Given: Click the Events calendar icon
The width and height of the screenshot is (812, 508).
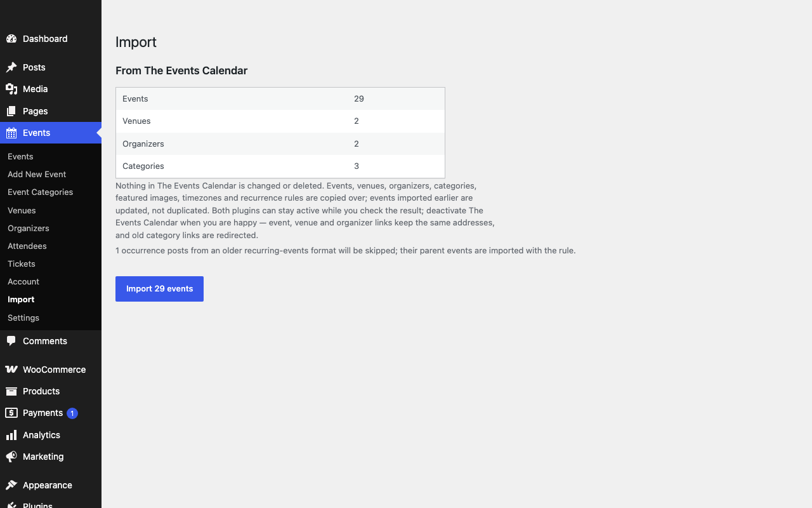Looking at the screenshot, I should coord(11,133).
